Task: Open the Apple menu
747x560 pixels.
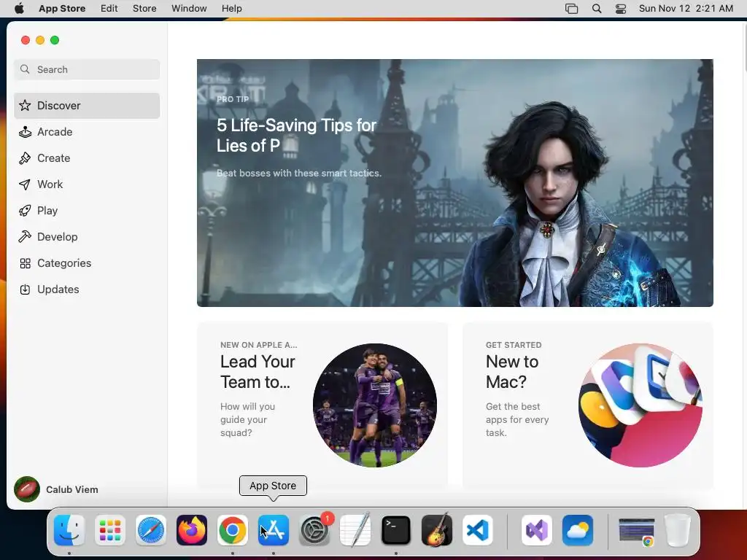Action: point(19,9)
